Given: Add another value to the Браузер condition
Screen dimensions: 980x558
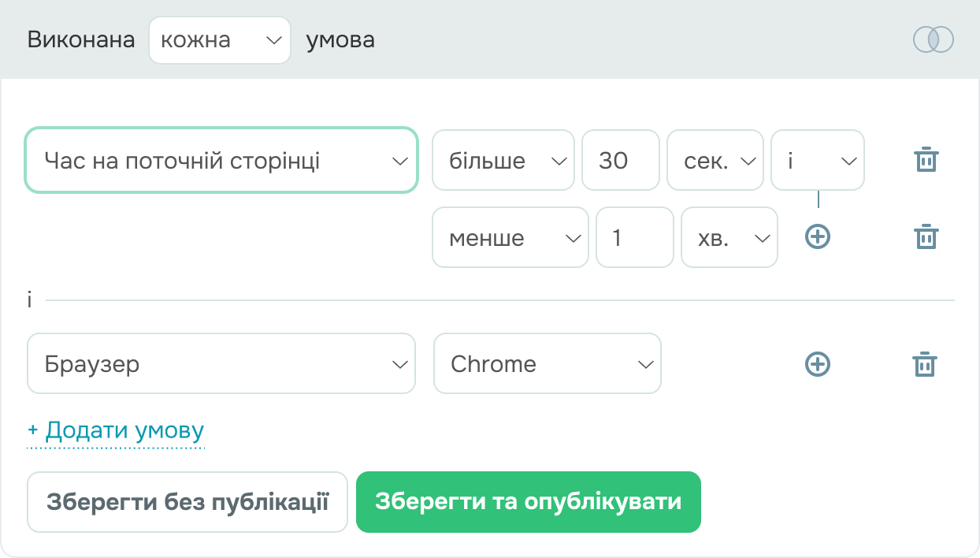Looking at the screenshot, I should (818, 363).
